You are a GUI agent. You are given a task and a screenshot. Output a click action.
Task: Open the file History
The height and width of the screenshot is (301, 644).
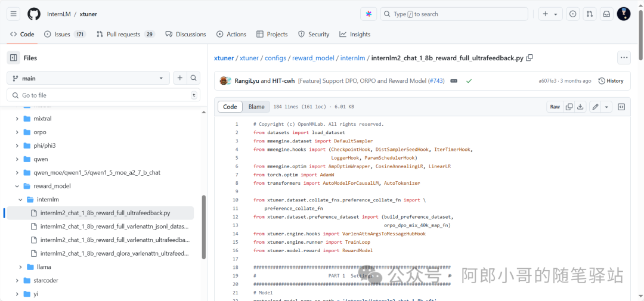tap(611, 81)
